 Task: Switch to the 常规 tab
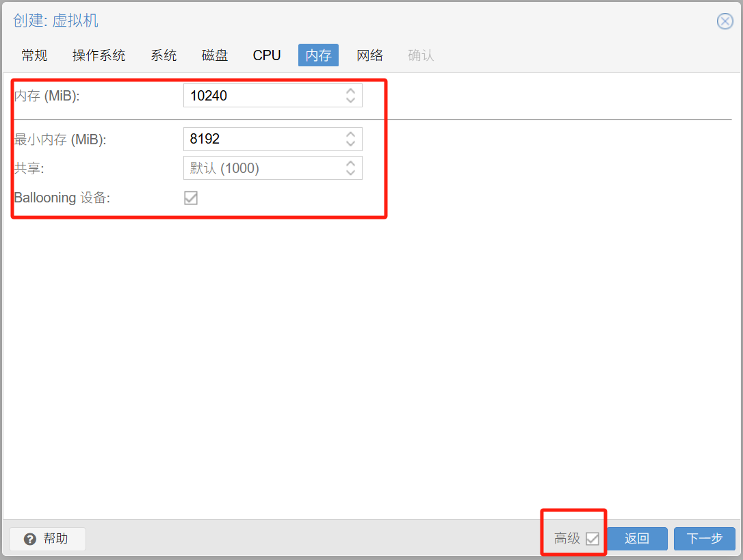[x=34, y=55]
